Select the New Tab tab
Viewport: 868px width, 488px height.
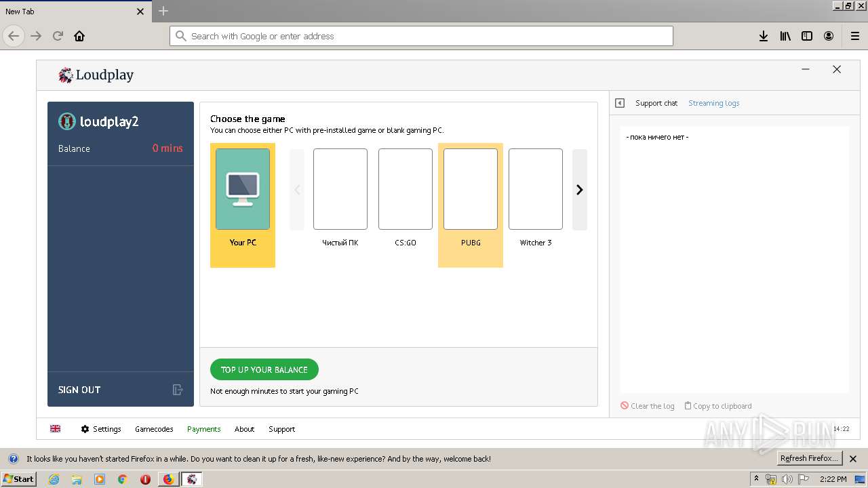[75, 12]
